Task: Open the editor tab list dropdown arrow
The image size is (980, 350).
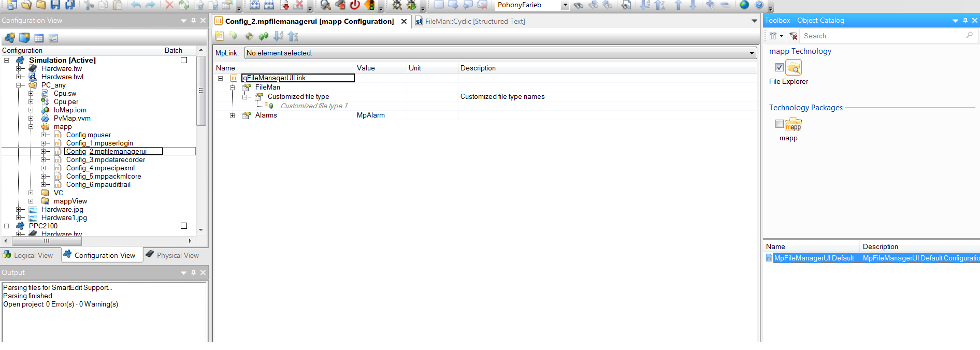Action: 754,21
